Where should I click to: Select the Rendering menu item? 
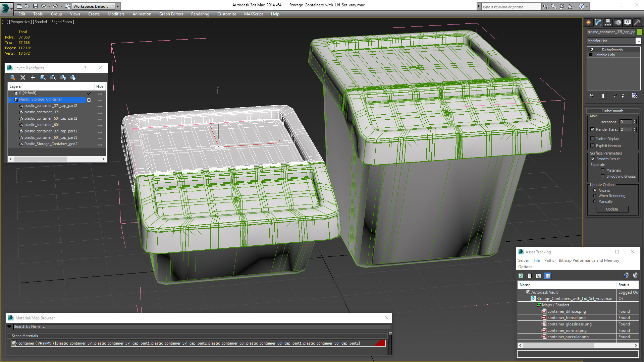pyautogui.click(x=200, y=14)
